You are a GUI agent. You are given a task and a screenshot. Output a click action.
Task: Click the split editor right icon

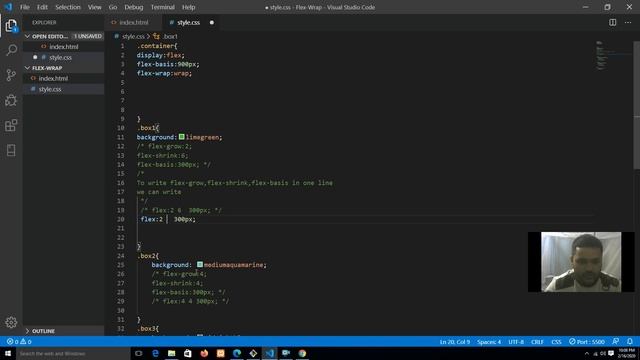[x=613, y=22]
